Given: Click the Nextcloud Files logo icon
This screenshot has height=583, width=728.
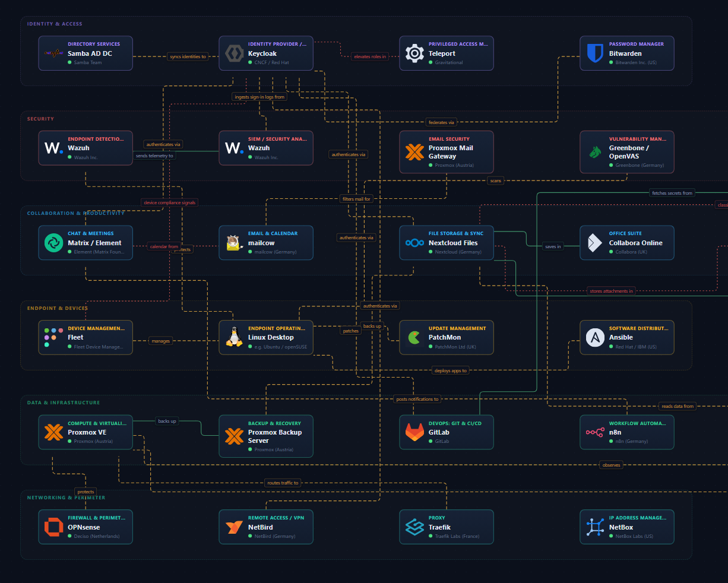Looking at the screenshot, I should coord(414,243).
